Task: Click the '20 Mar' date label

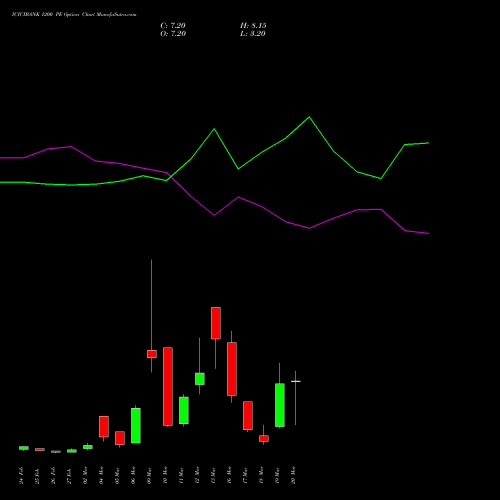Action: pos(293,475)
